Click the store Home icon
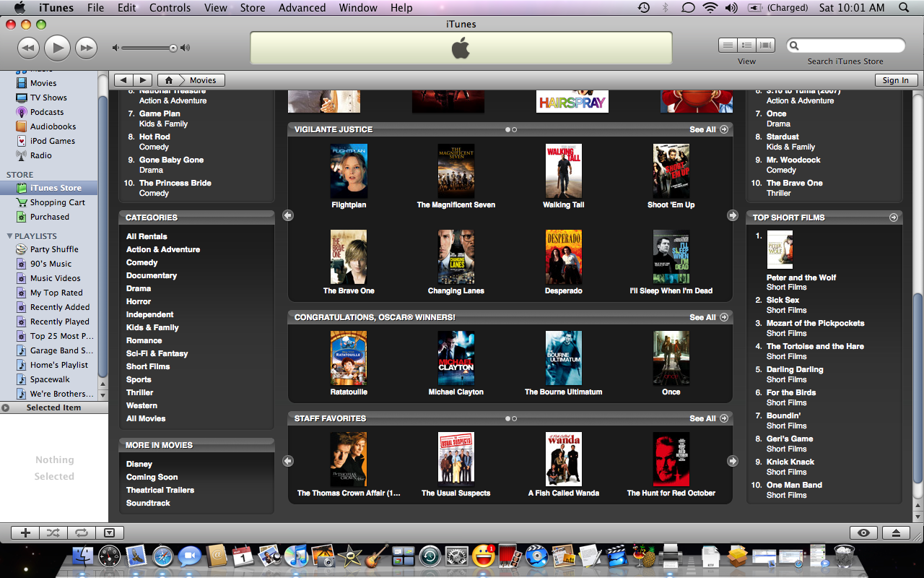The height and width of the screenshot is (578, 924). coord(169,80)
